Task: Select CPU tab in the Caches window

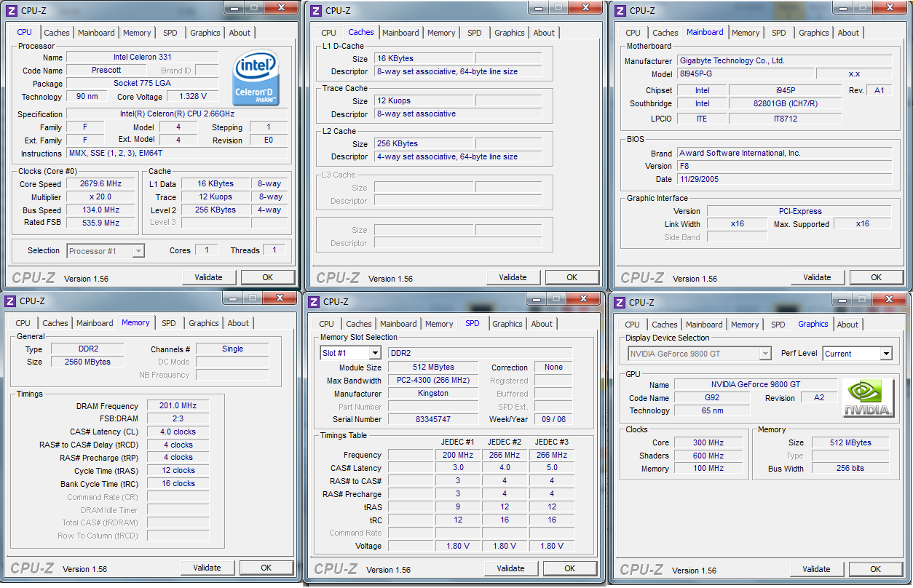Action: (x=329, y=33)
